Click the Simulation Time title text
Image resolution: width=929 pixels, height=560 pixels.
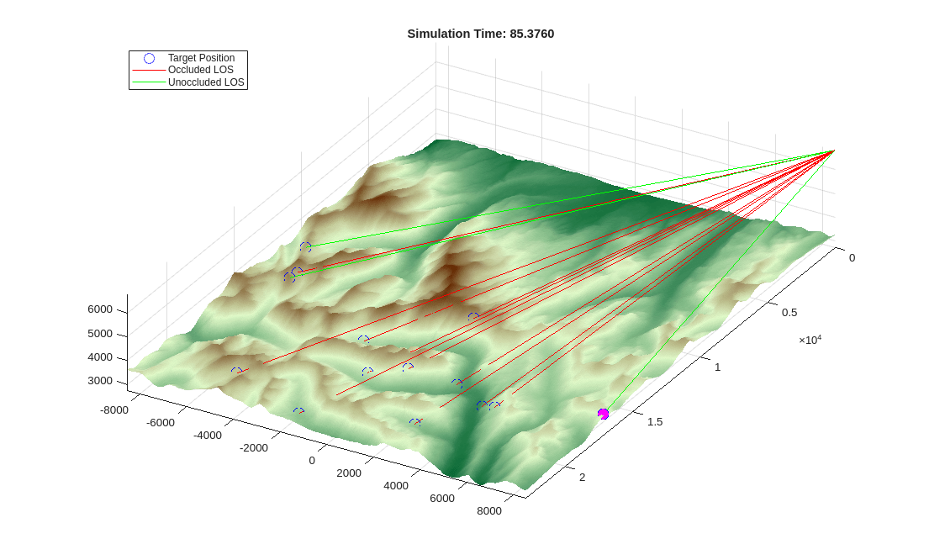pos(482,34)
